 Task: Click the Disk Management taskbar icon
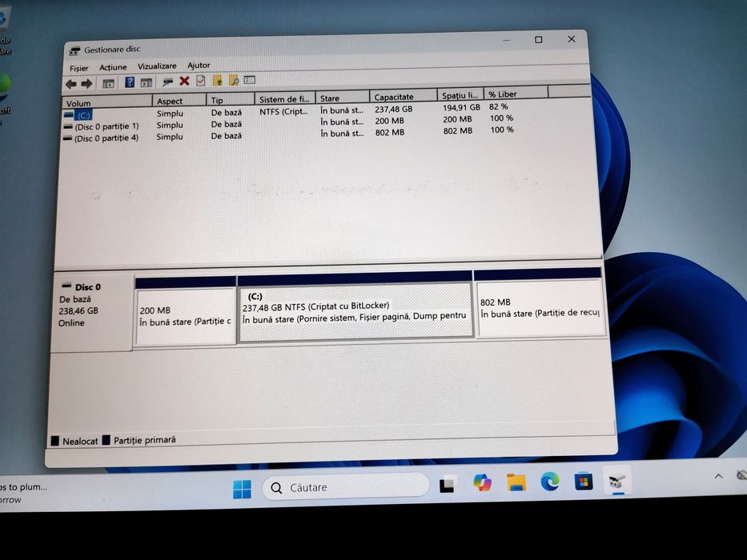point(617,482)
